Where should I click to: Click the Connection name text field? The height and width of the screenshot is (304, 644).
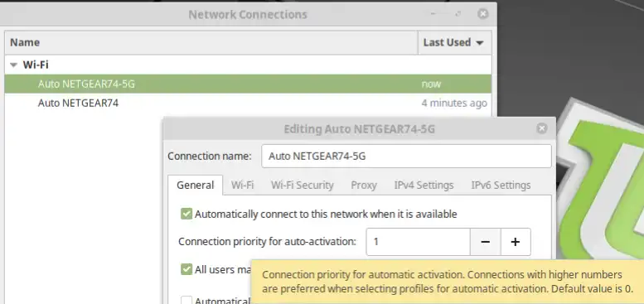click(x=406, y=156)
